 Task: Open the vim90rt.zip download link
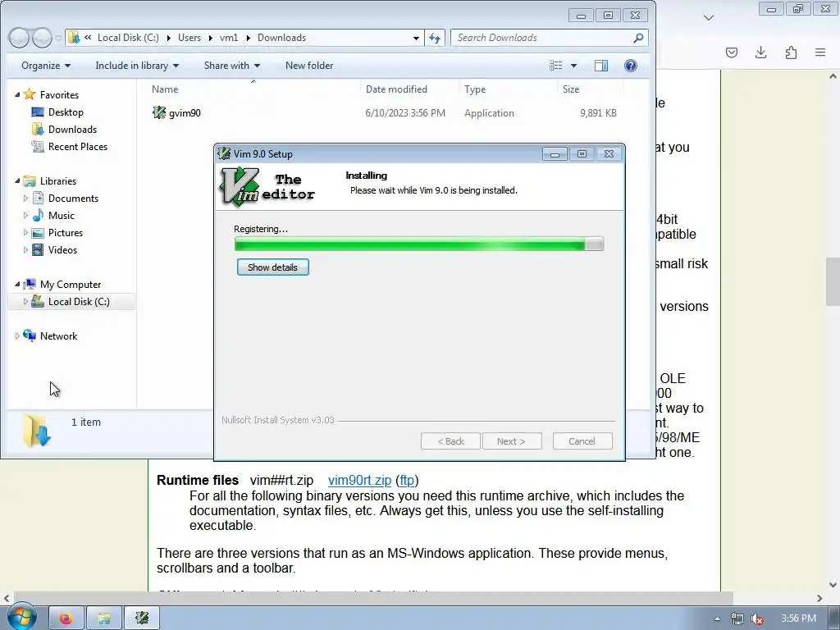(359, 480)
